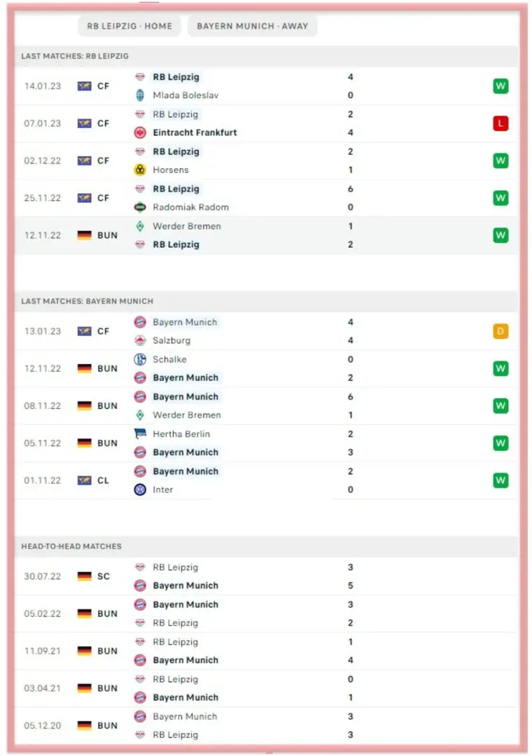Click the Salzburg team logo
Viewport: 532px width, 756px height.
(x=140, y=340)
